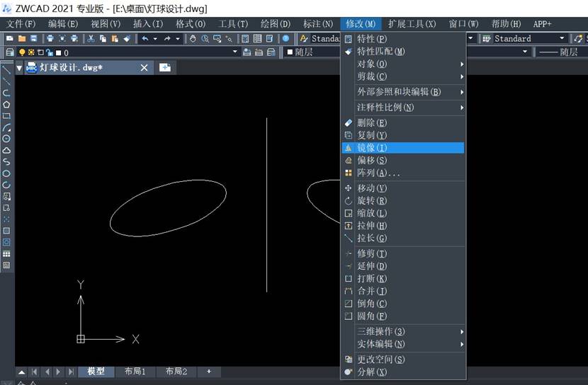Image resolution: width=588 pixels, height=385 pixels.
Task: Click the new drawing tab plus button
Action: 165,67
